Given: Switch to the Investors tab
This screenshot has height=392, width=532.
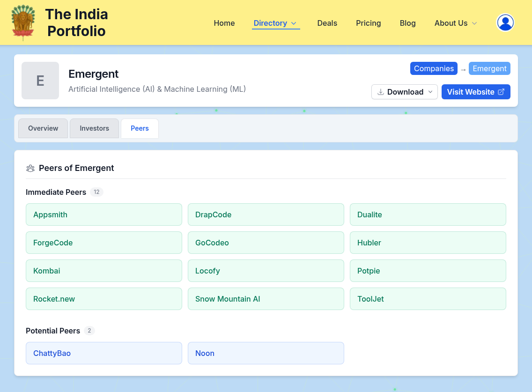Looking at the screenshot, I should click(94, 128).
